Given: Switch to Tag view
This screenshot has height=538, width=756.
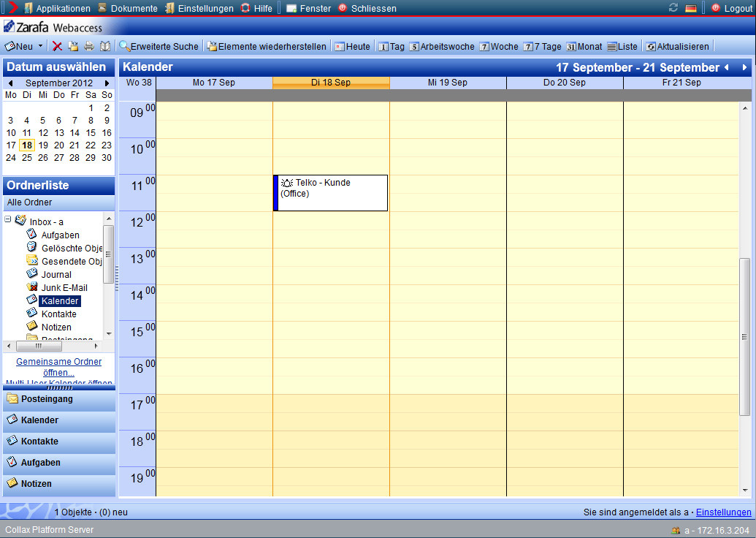Looking at the screenshot, I should [x=392, y=46].
